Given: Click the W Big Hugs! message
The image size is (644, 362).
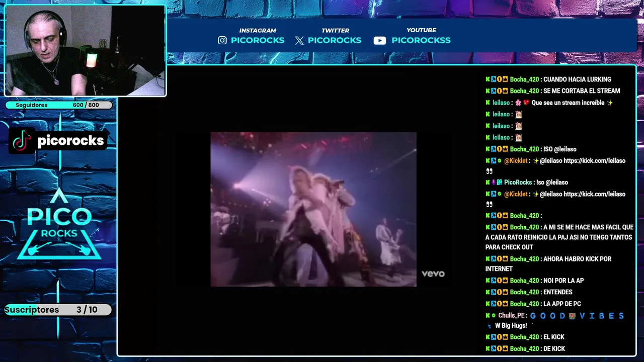Looking at the screenshot, I should tap(511, 326).
